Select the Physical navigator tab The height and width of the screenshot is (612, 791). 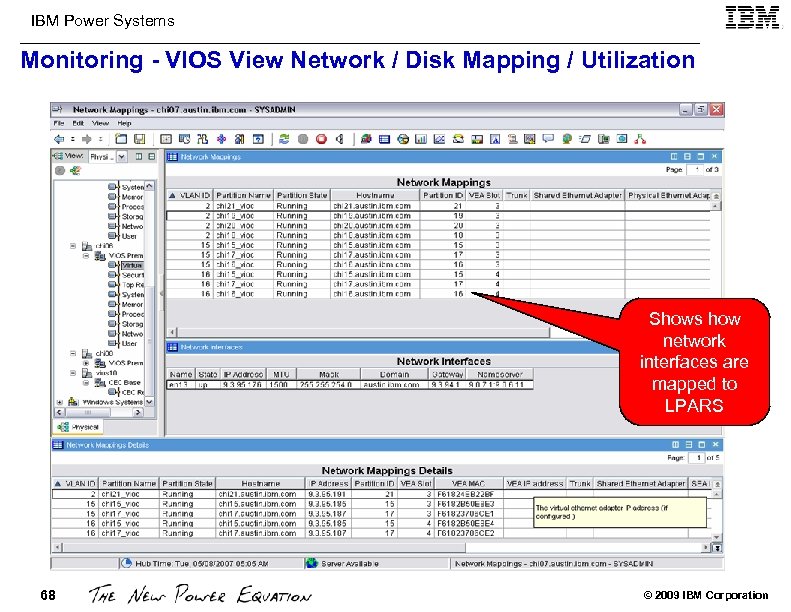click(78, 427)
